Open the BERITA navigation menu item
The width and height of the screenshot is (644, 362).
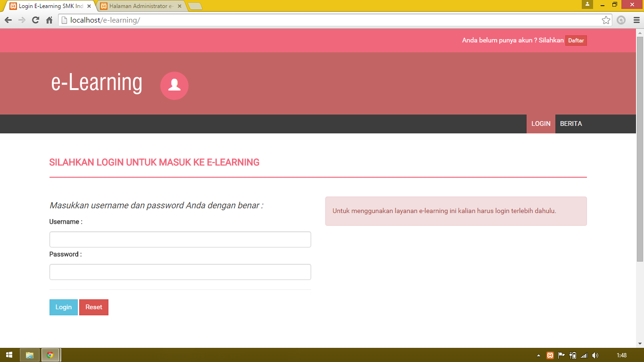coord(571,124)
